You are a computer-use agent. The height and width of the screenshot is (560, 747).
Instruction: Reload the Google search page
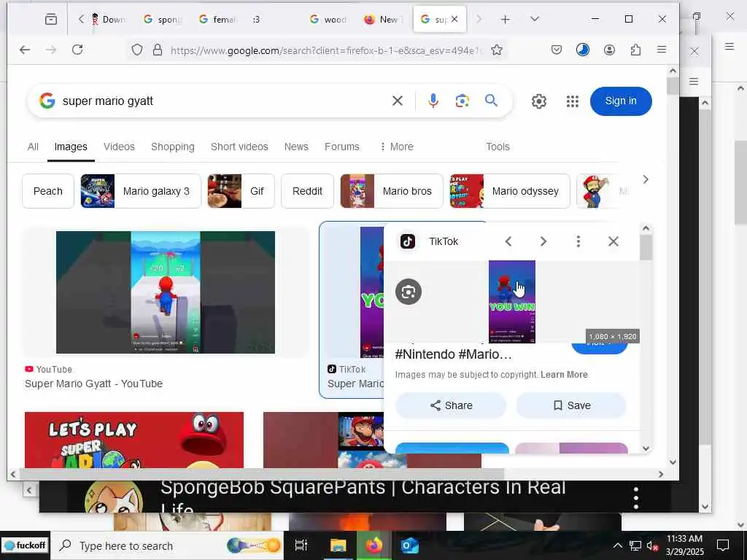[77, 50]
